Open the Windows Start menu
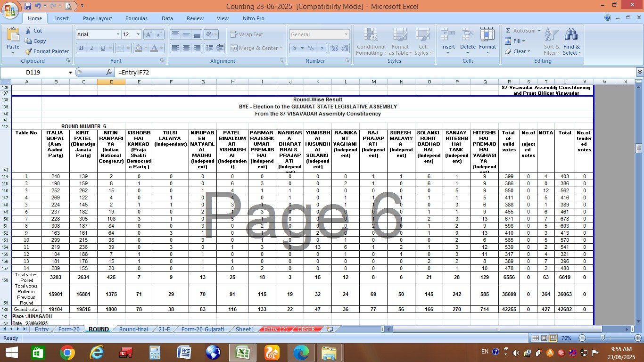 coord(11,352)
